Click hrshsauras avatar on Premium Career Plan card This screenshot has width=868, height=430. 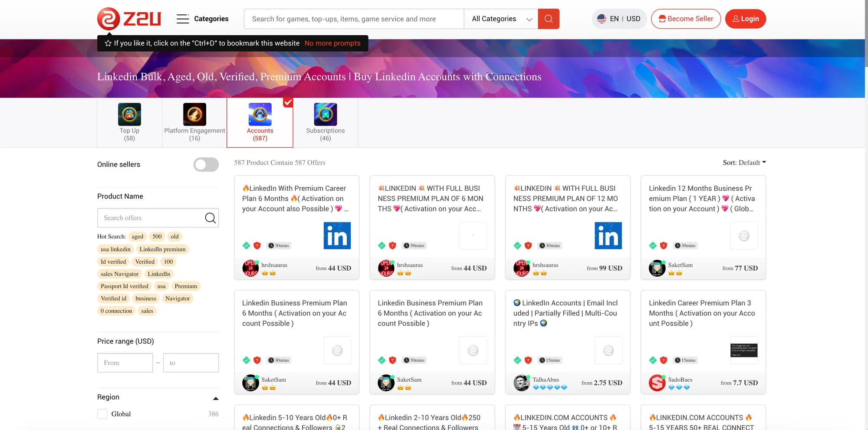[x=250, y=268]
